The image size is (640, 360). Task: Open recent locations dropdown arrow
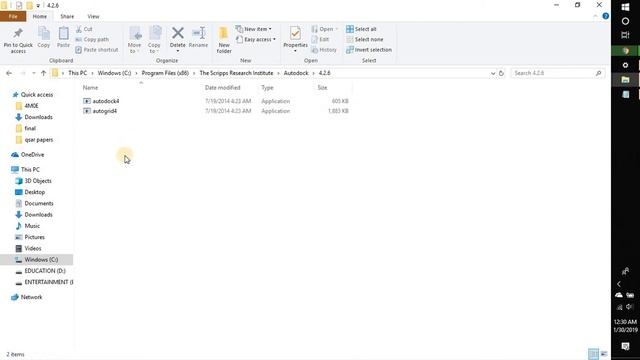(33, 73)
